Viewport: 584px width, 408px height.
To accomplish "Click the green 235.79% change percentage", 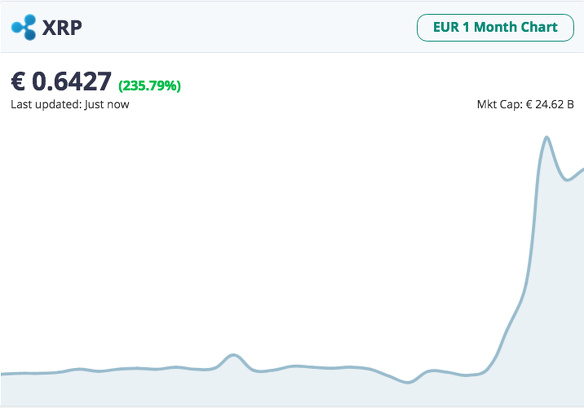I will coord(150,86).
